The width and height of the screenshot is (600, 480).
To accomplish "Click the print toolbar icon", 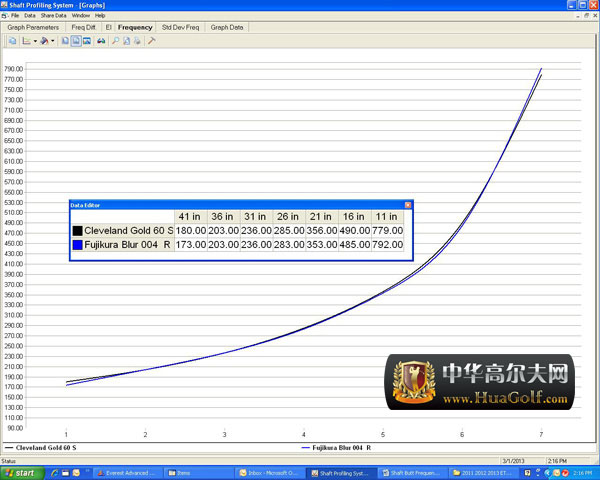I will click(137, 41).
